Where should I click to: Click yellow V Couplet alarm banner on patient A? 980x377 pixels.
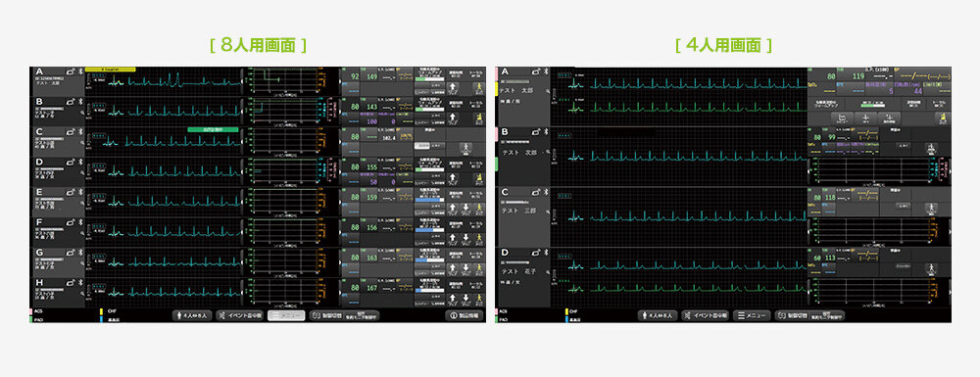click(x=111, y=70)
